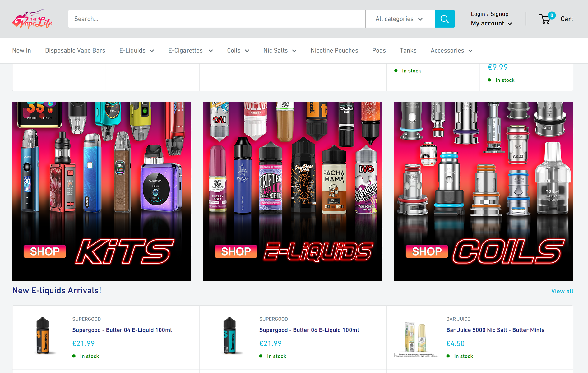Viewport: 588px width, 373px height.
Task: Expand the E-Liquids menu
Action: click(x=137, y=50)
